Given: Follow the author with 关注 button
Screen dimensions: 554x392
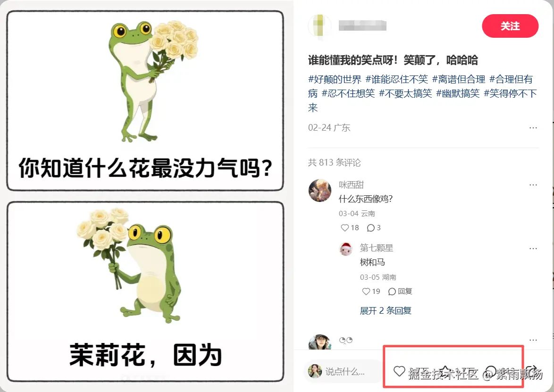Looking at the screenshot, I should tap(510, 26).
